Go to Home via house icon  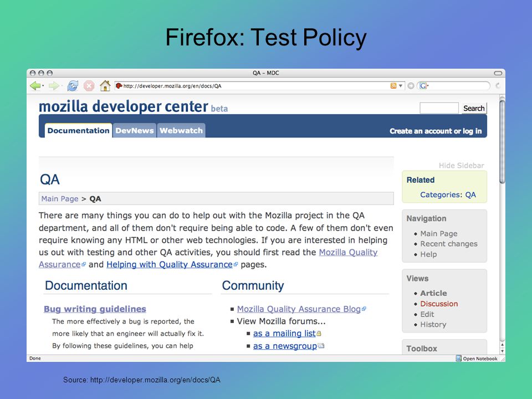(105, 85)
